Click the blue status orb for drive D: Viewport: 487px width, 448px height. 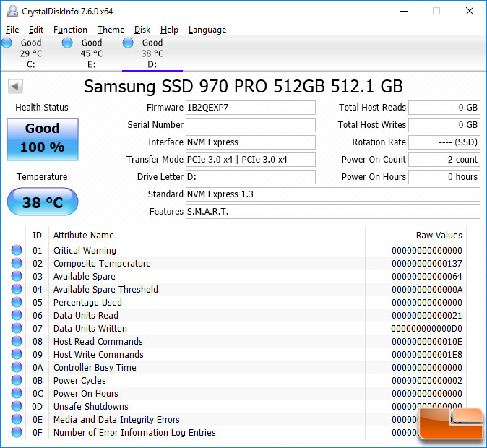(x=128, y=43)
